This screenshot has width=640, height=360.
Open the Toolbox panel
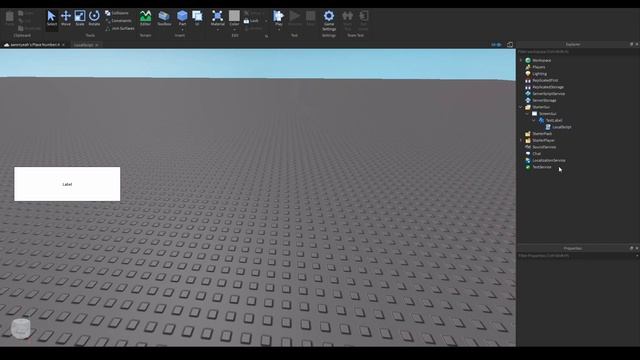(164, 18)
